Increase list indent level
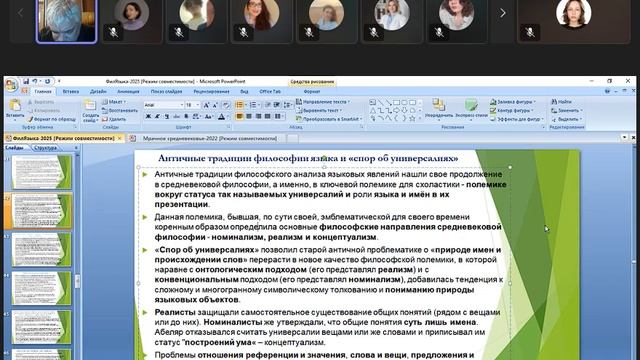Image resolution: width=640 pixels, height=360 pixels. click(277, 105)
